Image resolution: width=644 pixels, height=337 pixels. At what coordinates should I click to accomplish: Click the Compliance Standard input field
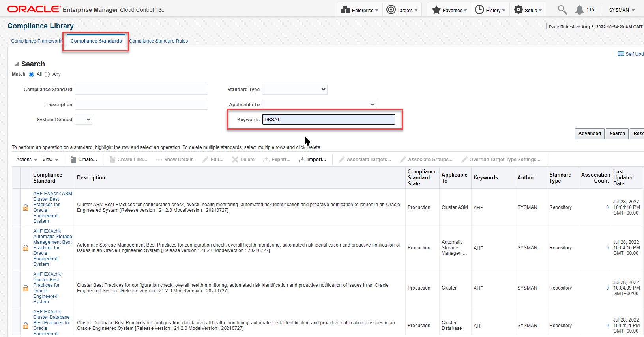141,89
